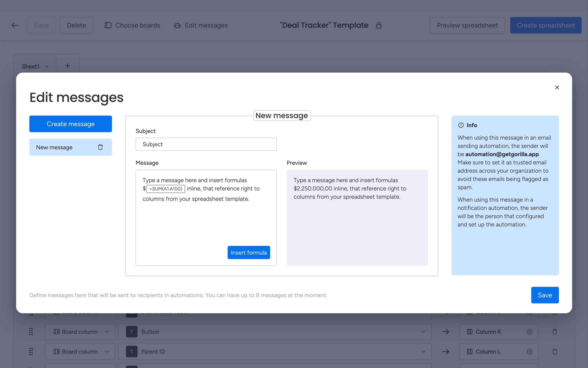Click the Column K target field
The width and height of the screenshot is (588, 368).
[499, 332]
